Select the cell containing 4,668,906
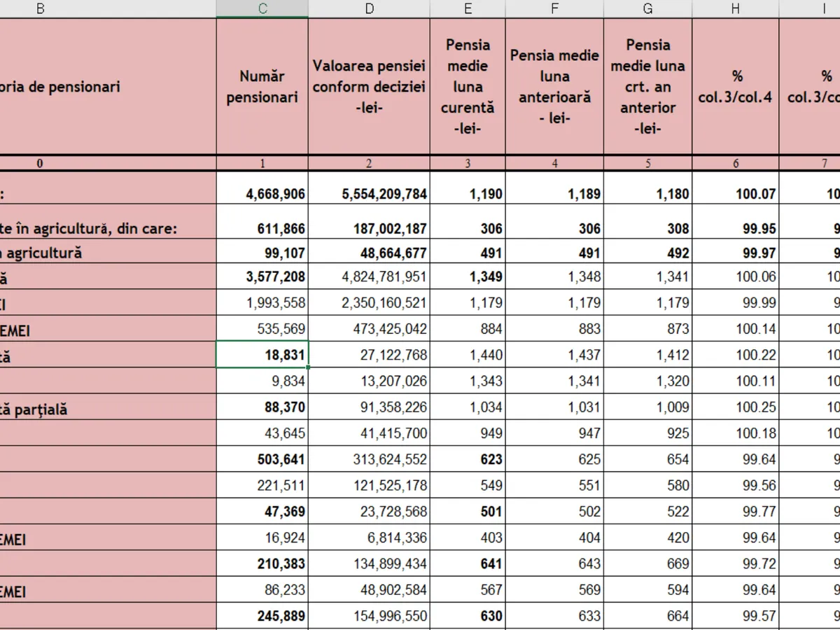Viewport: 840px width, 630px height. (262, 194)
